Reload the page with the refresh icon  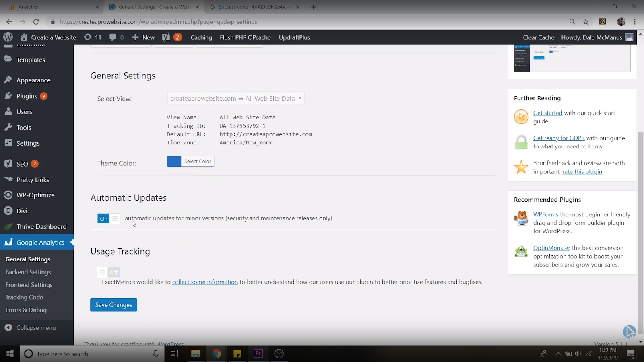point(36,22)
